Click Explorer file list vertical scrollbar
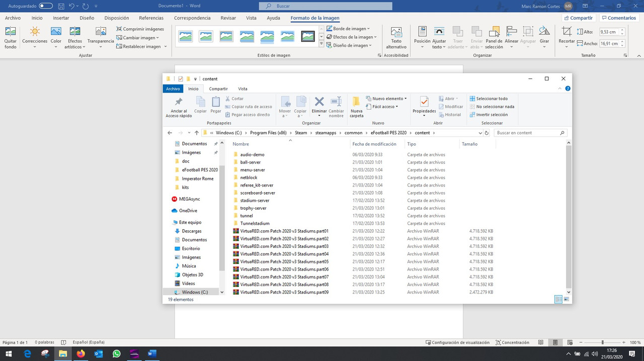This screenshot has height=361, width=644. coord(569,216)
